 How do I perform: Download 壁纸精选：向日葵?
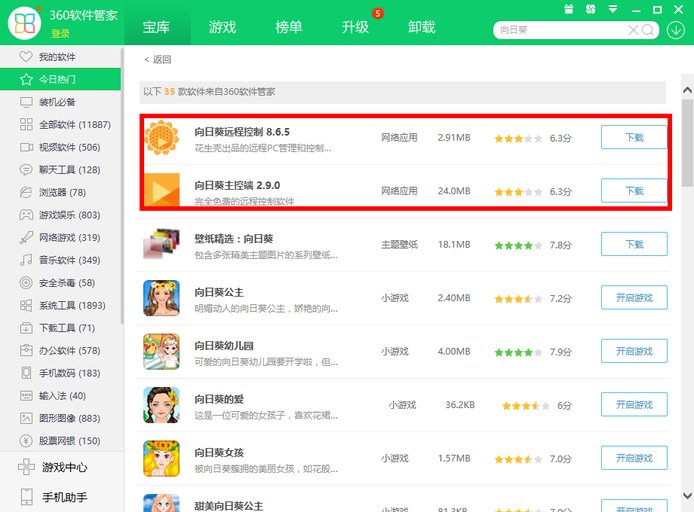634,244
